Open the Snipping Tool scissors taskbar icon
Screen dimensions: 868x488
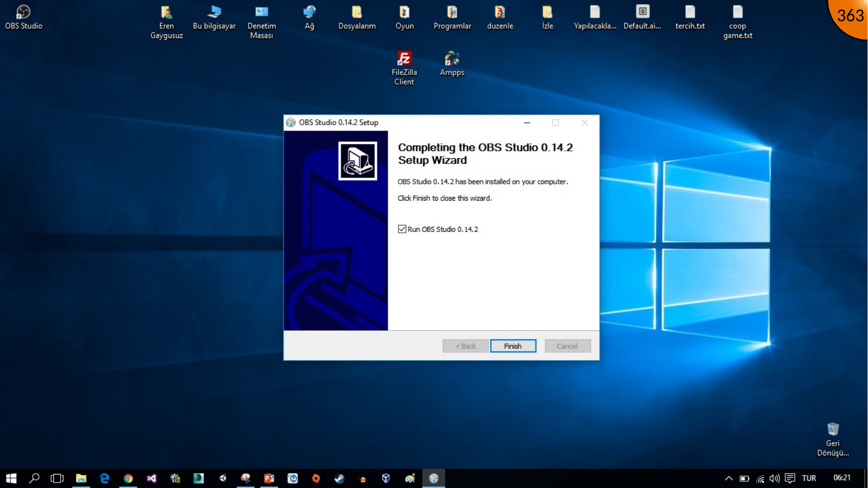click(245, 478)
